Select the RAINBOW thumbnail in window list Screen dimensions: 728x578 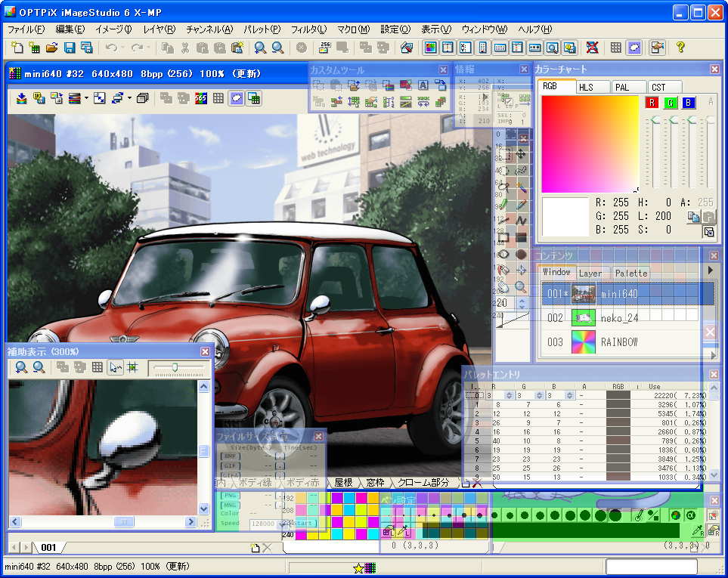583,342
